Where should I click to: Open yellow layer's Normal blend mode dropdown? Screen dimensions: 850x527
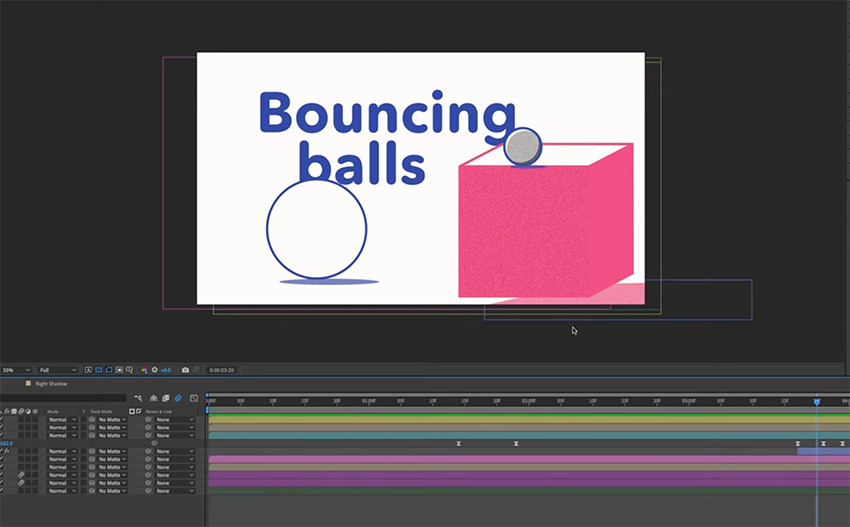click(x=62, y=420)
